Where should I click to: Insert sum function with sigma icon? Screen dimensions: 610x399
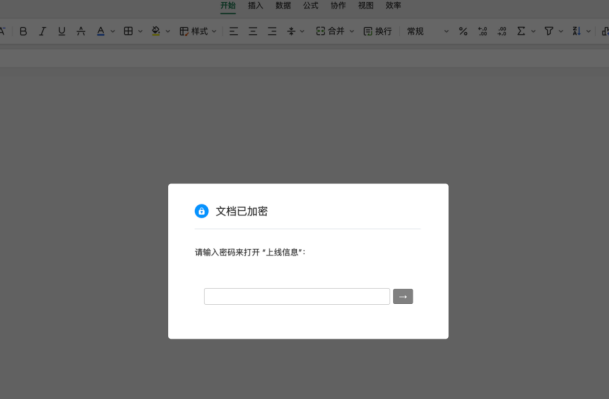point(521,32)
